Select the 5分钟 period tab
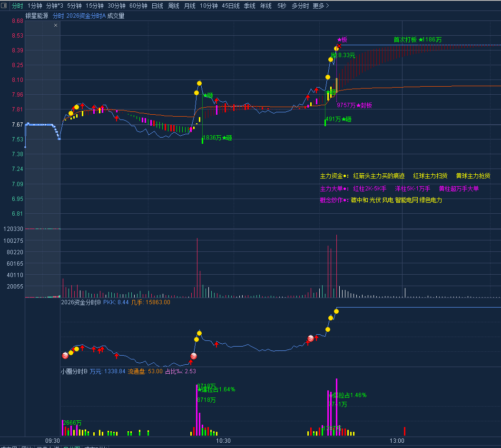Screen dimensions: 501x448 (x=74, y=6)
